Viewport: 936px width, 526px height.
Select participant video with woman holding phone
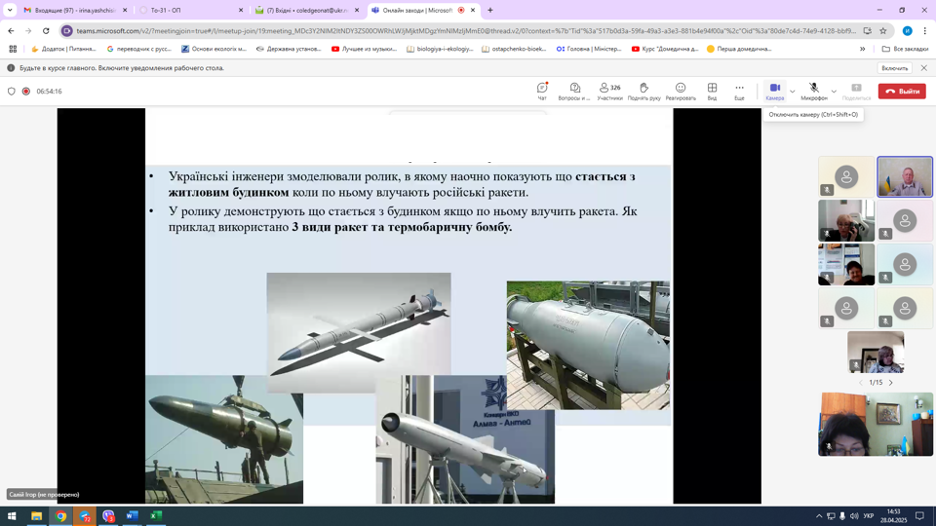(x=846, y=221)
